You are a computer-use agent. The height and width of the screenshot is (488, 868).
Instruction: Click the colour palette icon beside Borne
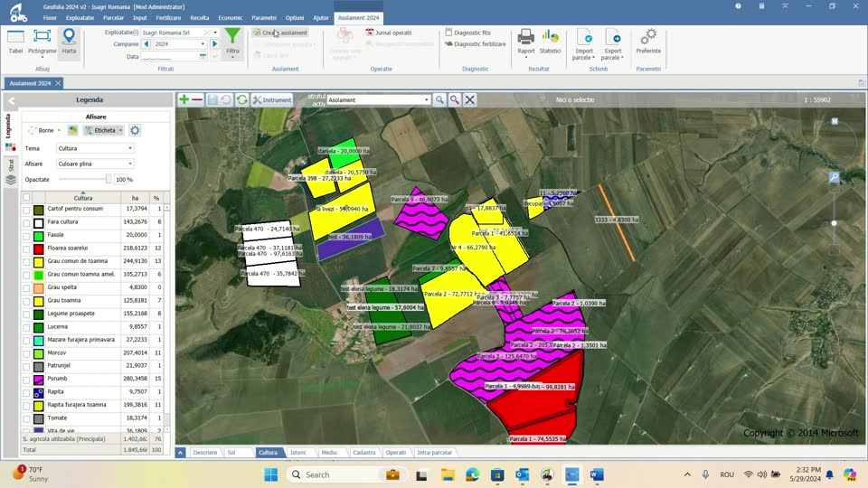point(72,130)
